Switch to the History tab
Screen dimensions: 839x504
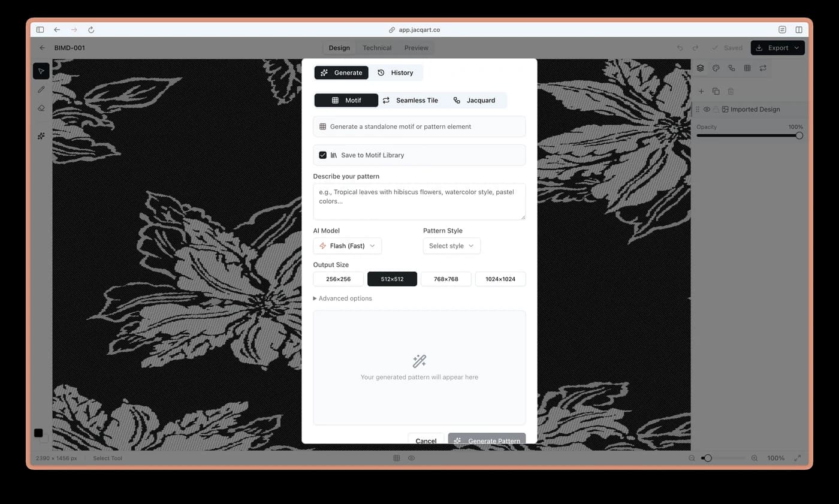click(396, 73)
